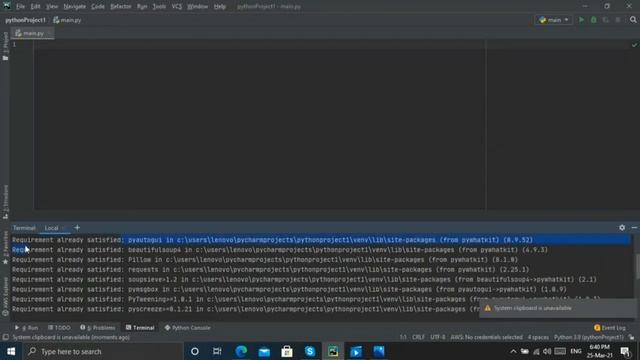Start debugging with the bug icon
This screenshot has width=640, height=360.
[x=593, y=20]
